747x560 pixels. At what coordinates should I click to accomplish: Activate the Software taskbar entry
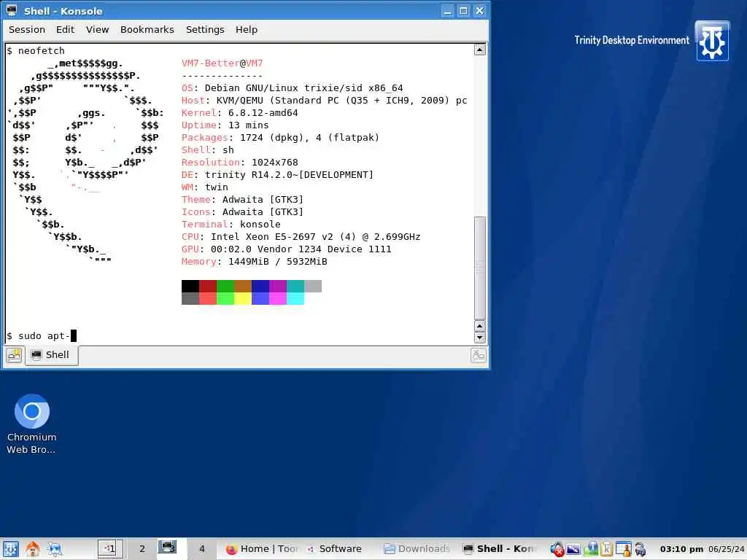(x=334, y=549)
